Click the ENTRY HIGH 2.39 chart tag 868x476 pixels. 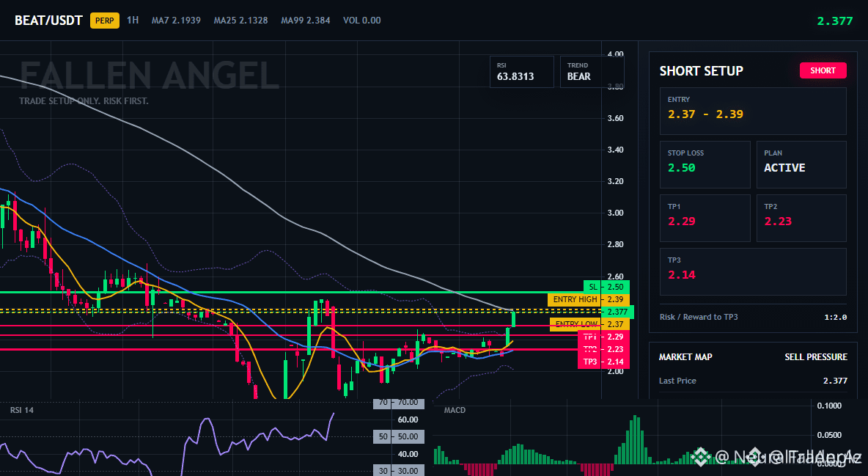pyautogui.click(x=588, y=299)
